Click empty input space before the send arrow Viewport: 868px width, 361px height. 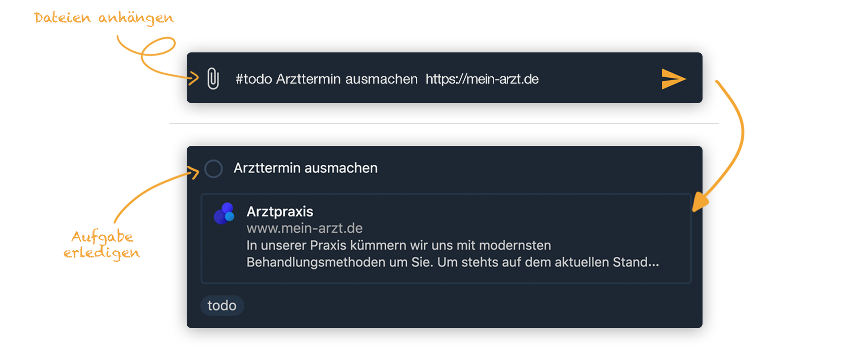[x=597, y=79]
